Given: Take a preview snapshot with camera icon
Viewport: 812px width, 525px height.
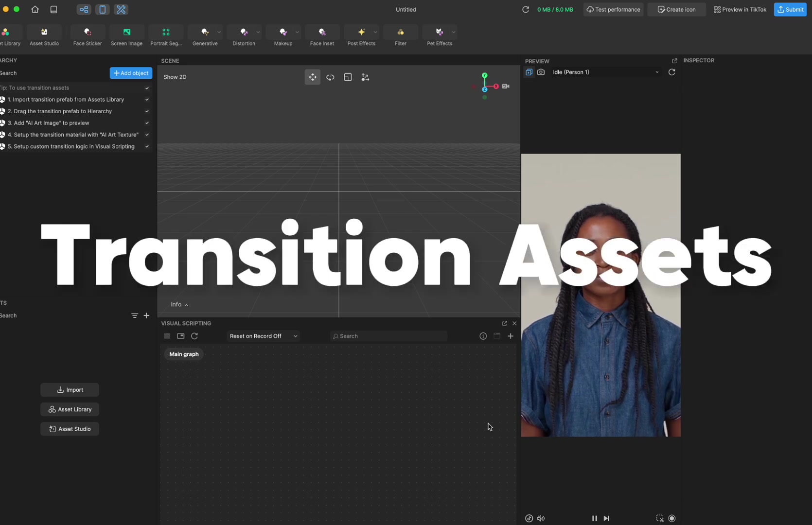Looking at the screenshot, I should 541,72.
